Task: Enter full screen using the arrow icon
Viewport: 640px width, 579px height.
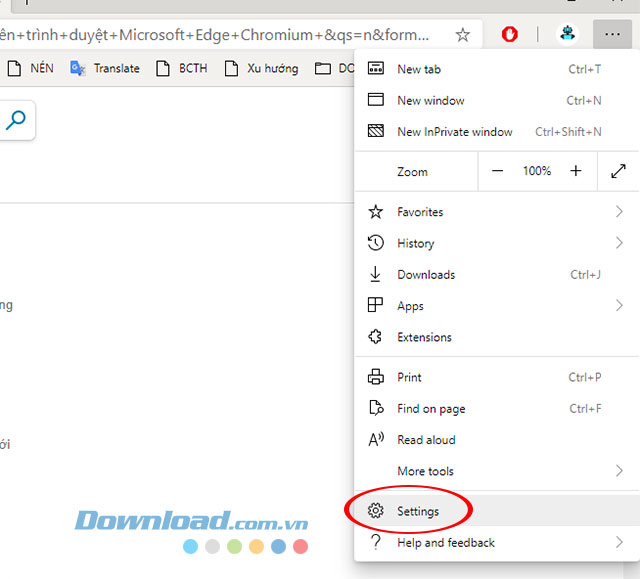Action: pos(618,171)
